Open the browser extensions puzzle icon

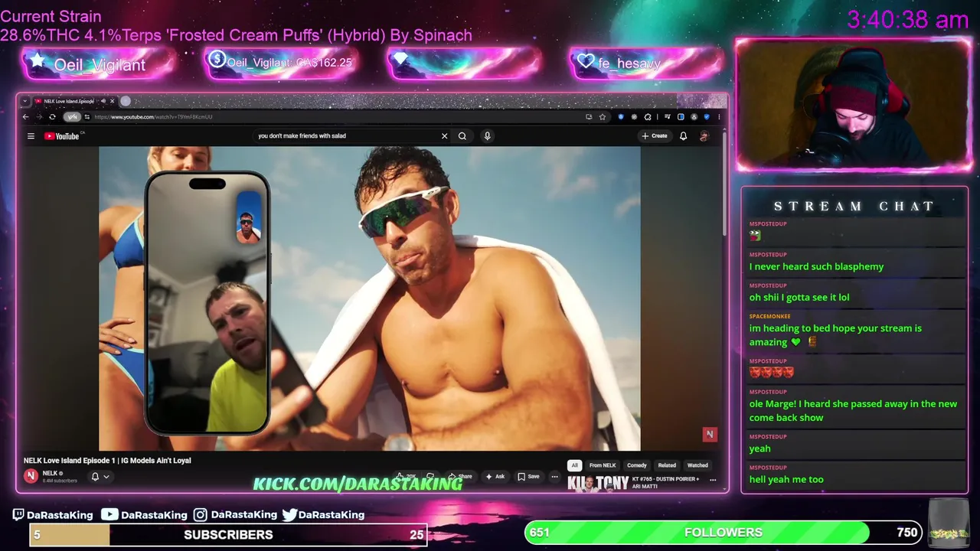[x=648, y=117]
